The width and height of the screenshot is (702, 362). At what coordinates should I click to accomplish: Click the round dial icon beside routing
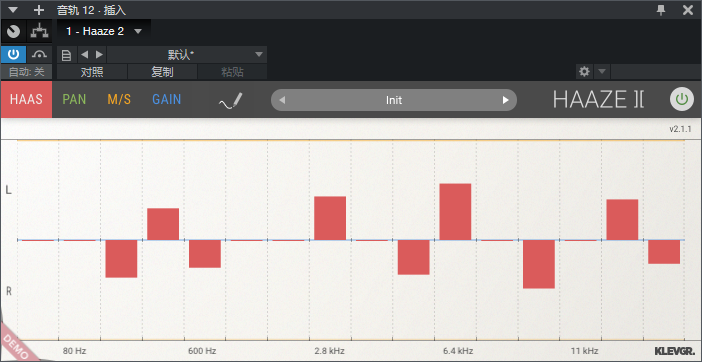point(13,31)
